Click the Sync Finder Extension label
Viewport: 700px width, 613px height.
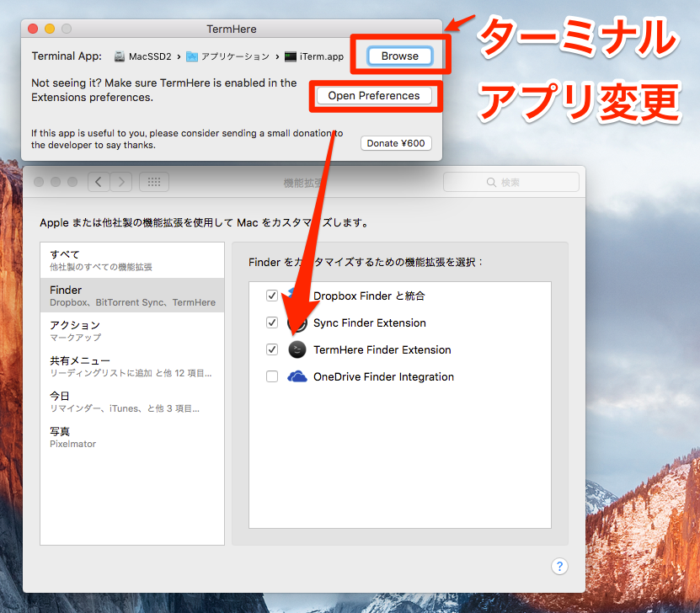[x=370, y=323]
